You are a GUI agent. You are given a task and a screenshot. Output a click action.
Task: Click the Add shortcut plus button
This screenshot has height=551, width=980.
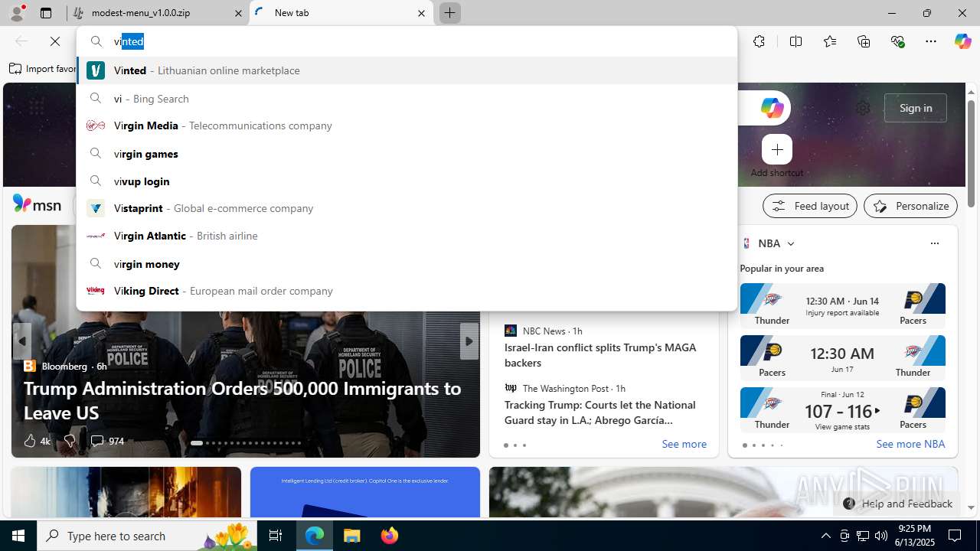click(777, 149)
